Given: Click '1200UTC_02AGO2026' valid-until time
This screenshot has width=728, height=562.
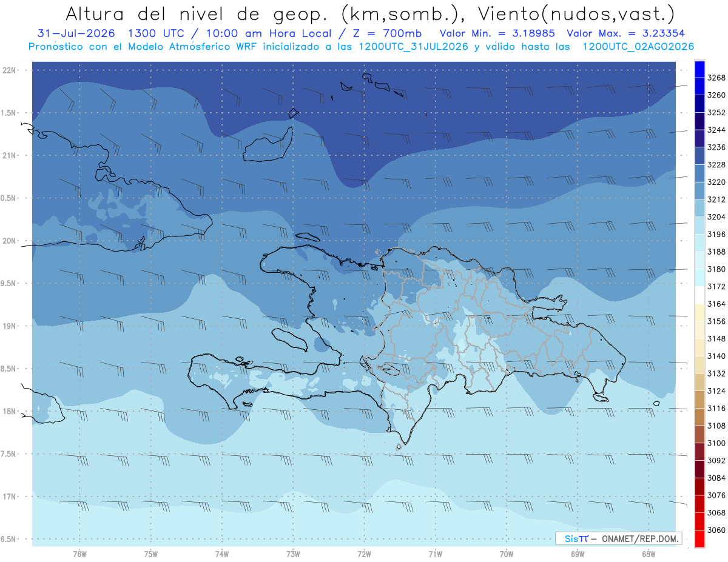Looking at the screenshot, I should [638, 47].
